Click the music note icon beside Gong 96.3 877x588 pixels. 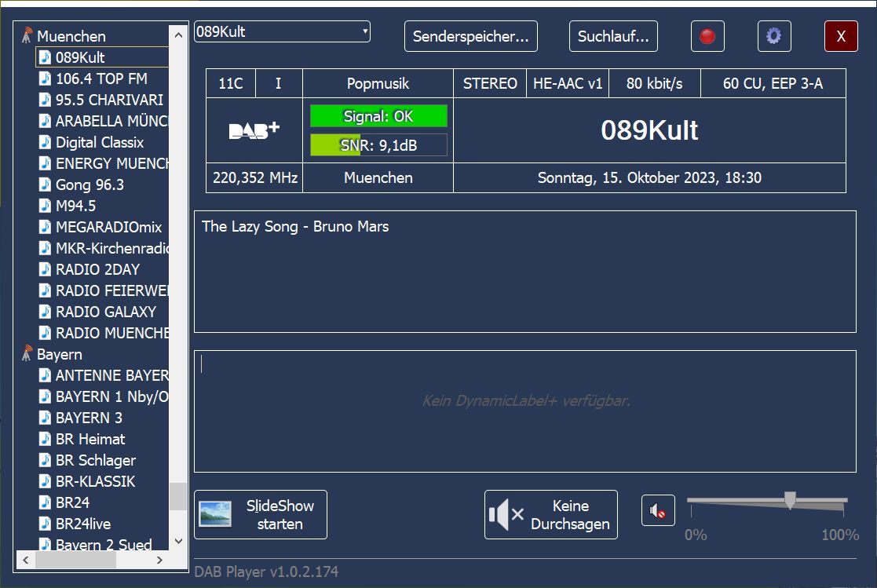tap(46, 184)
